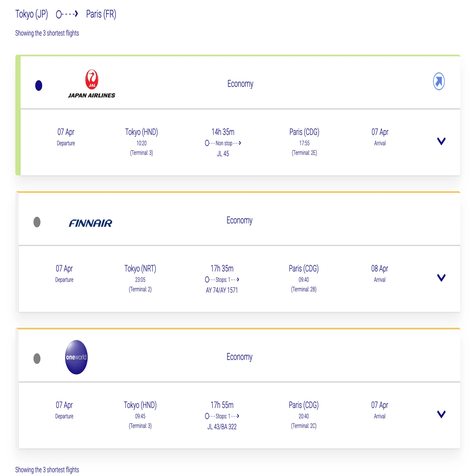Click the Paris (FR) destination heading
476x476 pixels.
pyautogui.click(x=101, y=14)
